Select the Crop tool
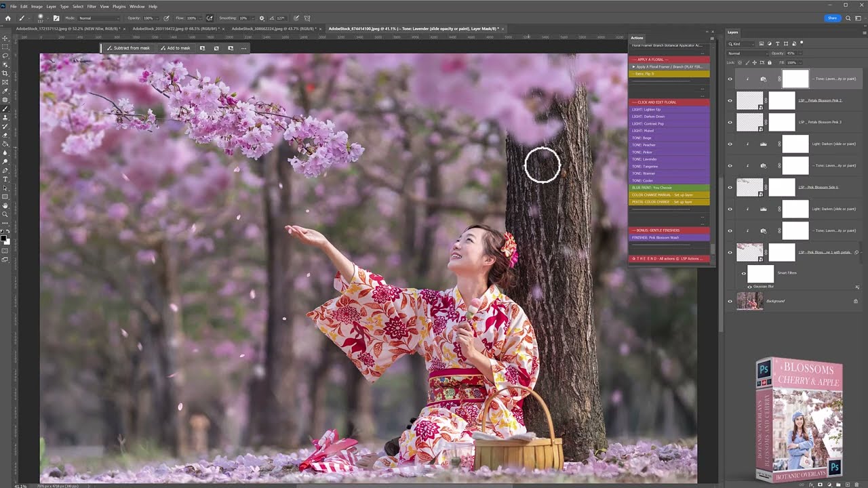The height and width of the screenshot is (488, 868). 5,73
